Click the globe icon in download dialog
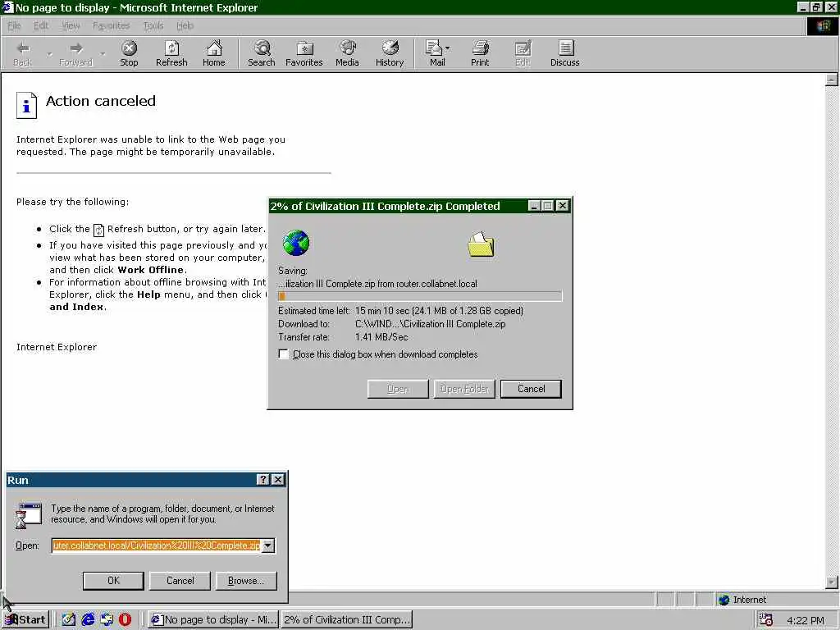The image size is (840, 630). (x=295, y=243)
